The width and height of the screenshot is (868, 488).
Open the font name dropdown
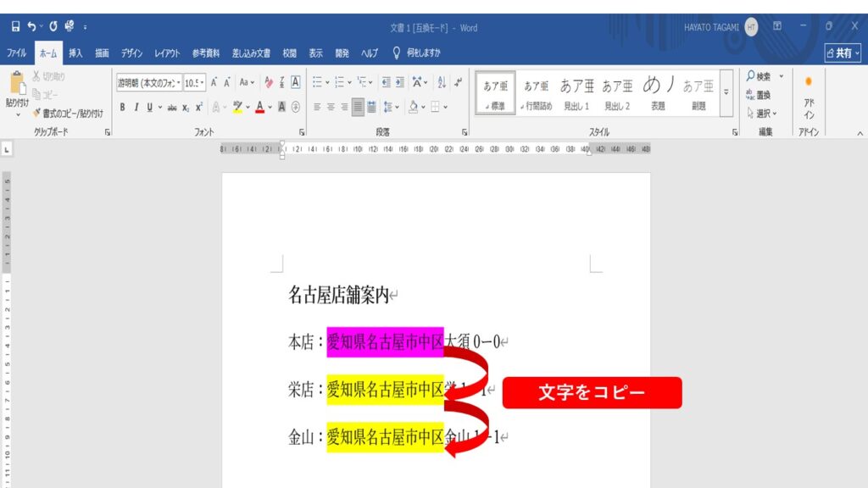[178, 82]
